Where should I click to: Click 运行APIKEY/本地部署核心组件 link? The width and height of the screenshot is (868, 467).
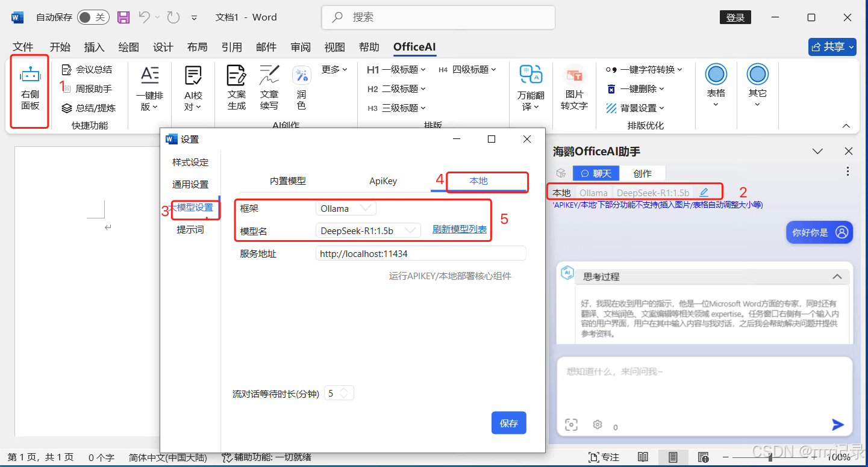pyautogui.click(x=450, y=276)
